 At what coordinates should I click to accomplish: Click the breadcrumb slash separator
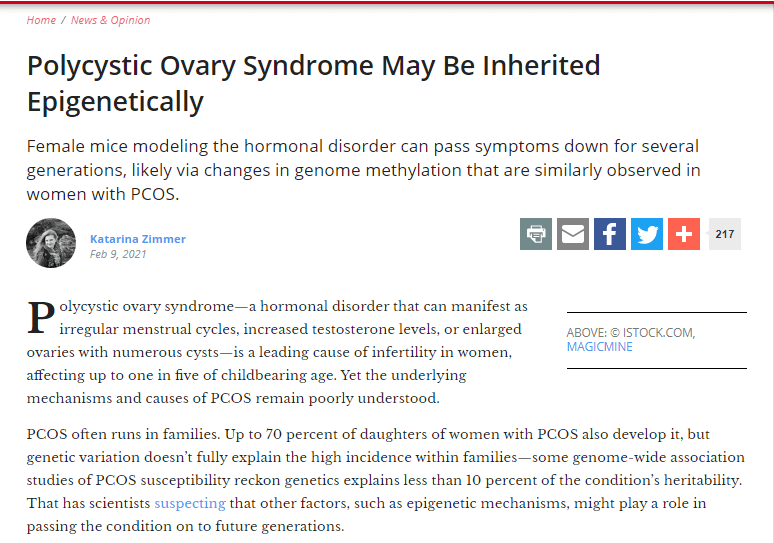coord(64,20)
